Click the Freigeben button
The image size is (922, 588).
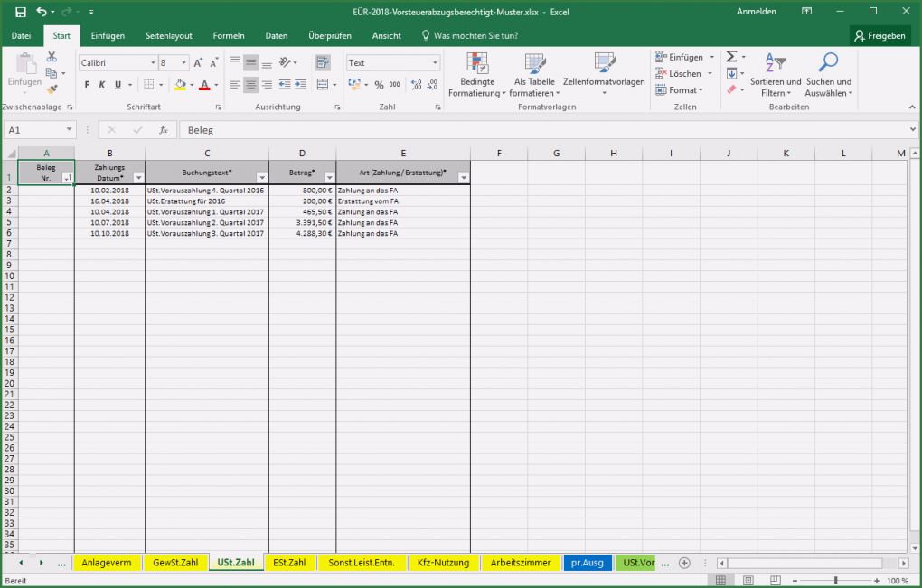click(x=881, y=35)
